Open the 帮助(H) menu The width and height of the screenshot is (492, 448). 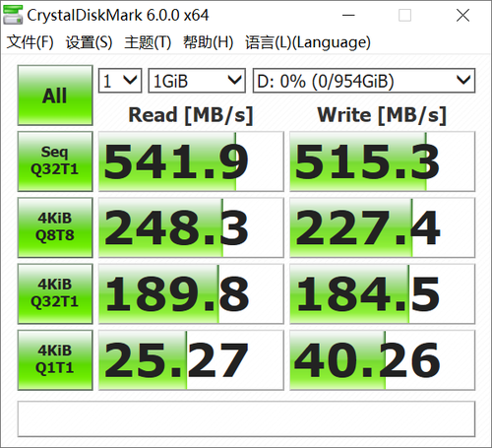point(208,42)
